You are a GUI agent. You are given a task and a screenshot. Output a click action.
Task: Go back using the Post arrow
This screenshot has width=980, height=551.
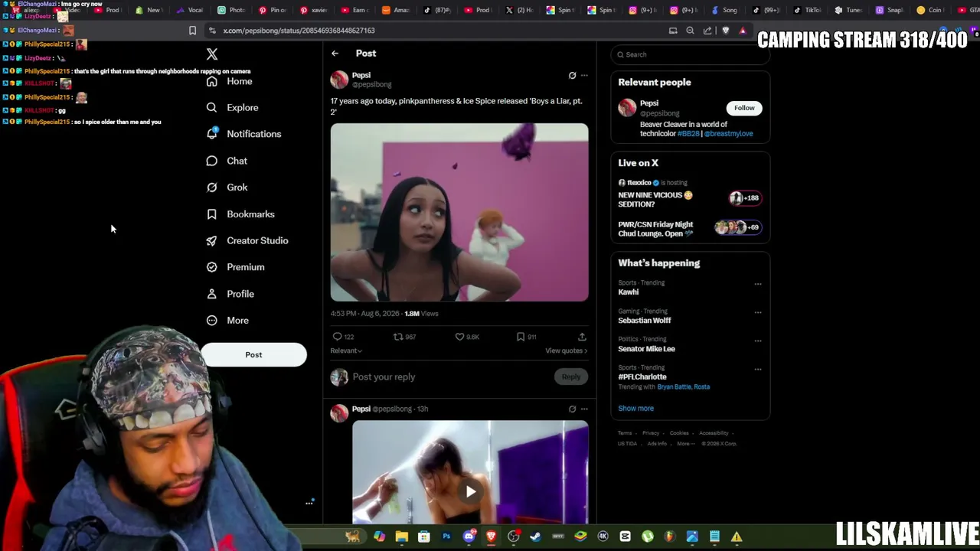point(335,54)
